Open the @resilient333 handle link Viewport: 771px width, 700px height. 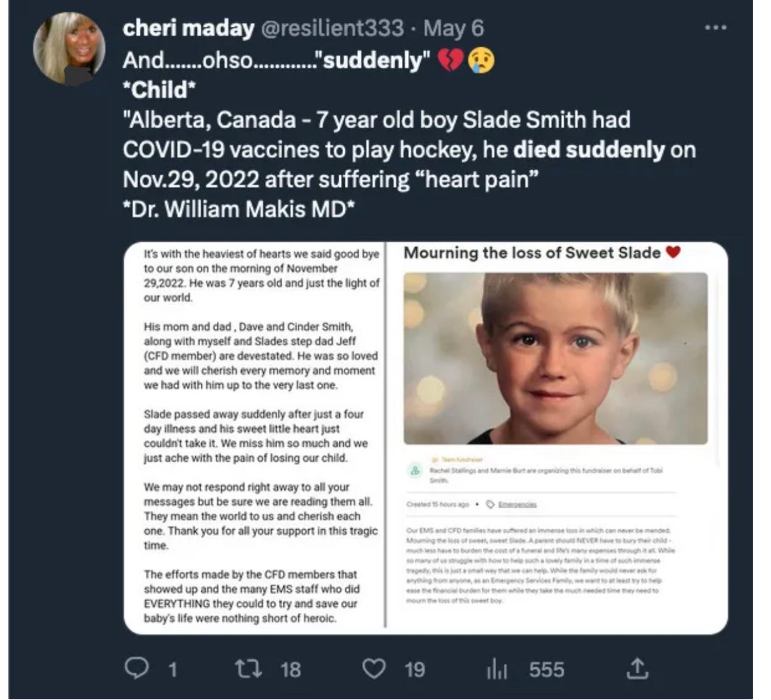(332, 28)
